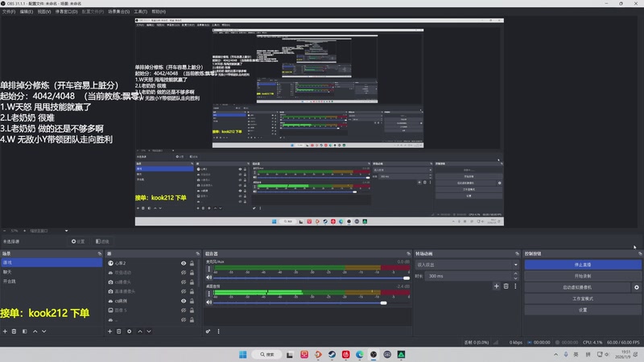Undock the Sources panel icon
This screenshot has height=362, width=644.
tap(197, 253)
